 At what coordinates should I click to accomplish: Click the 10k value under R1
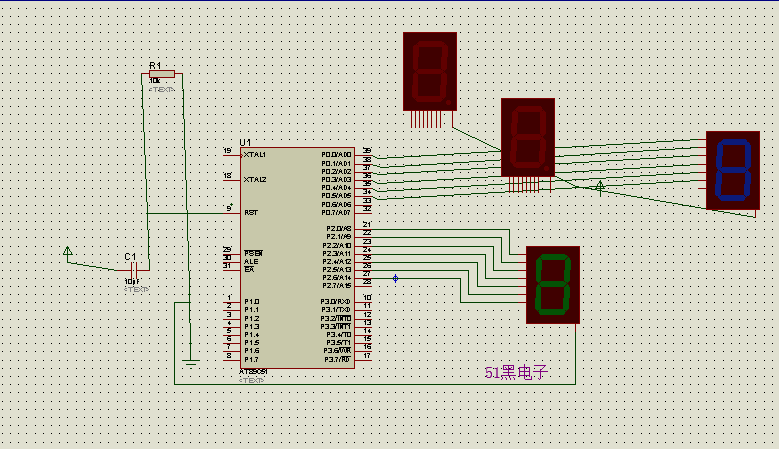155,80
